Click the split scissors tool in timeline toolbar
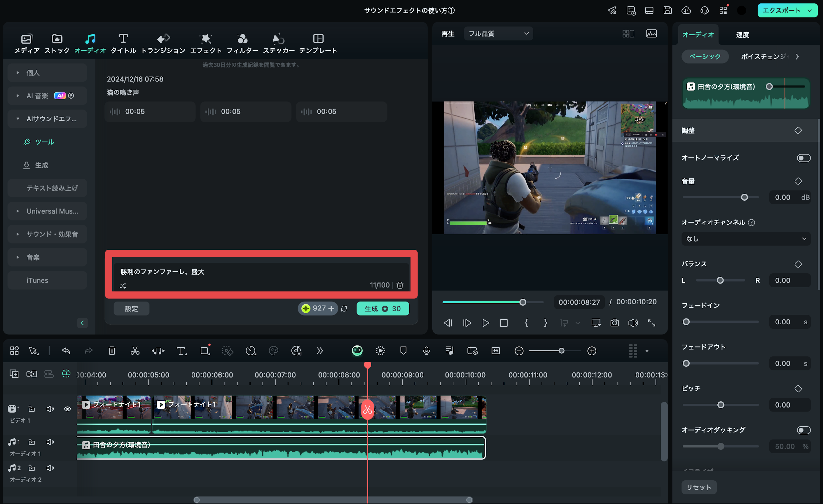The height and width of the screenshot is (504, 823). (135, 350)
